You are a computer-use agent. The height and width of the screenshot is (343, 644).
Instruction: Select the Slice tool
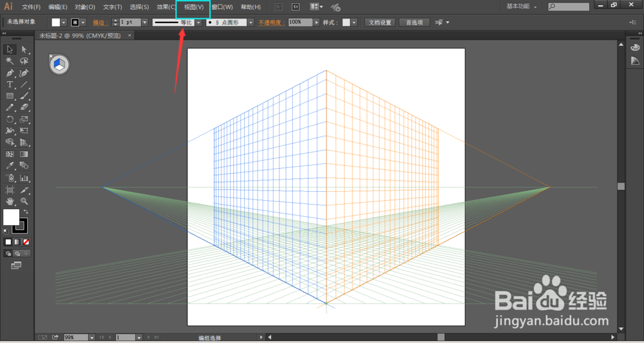pyautogui.click(x=24, y=190)
